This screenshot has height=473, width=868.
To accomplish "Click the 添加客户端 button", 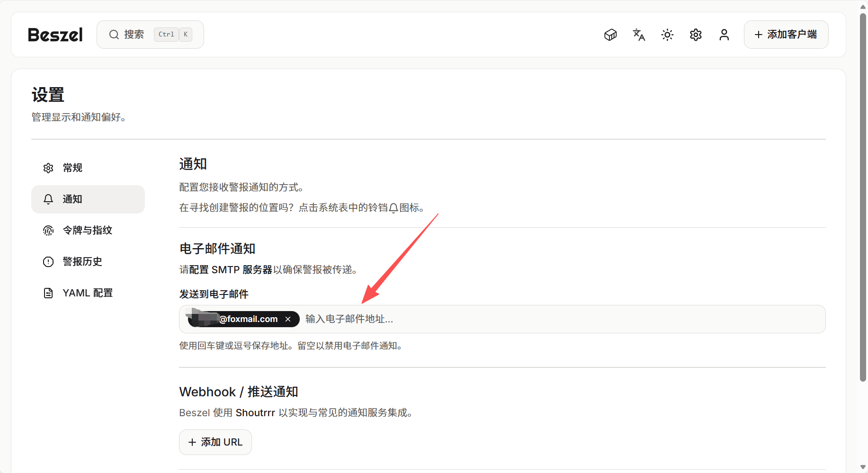I will pyautogui.click(x=786, y=35).
